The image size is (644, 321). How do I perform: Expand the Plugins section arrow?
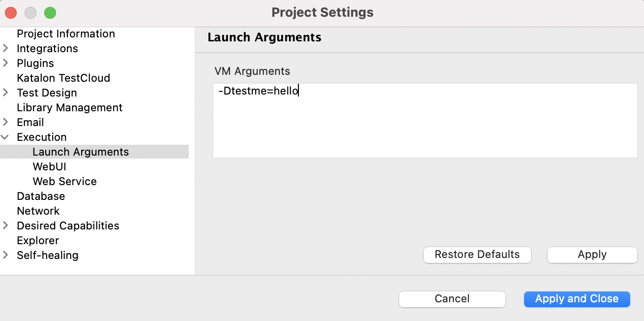coord(5,63)
